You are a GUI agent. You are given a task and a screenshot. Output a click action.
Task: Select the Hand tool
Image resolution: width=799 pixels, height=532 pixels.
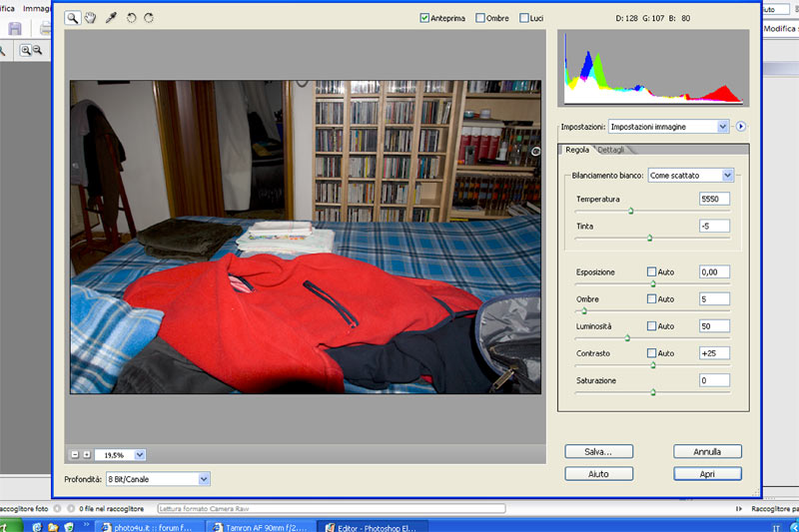coord(91,18)
